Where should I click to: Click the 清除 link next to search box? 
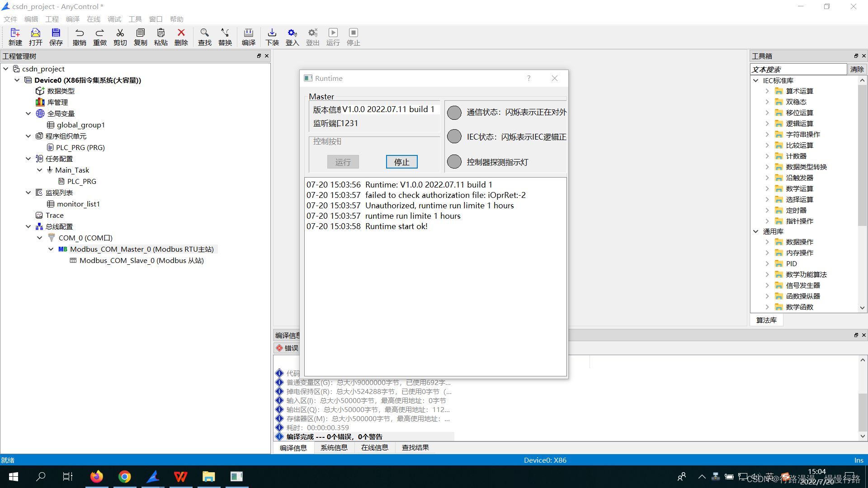tap(858, 69)
